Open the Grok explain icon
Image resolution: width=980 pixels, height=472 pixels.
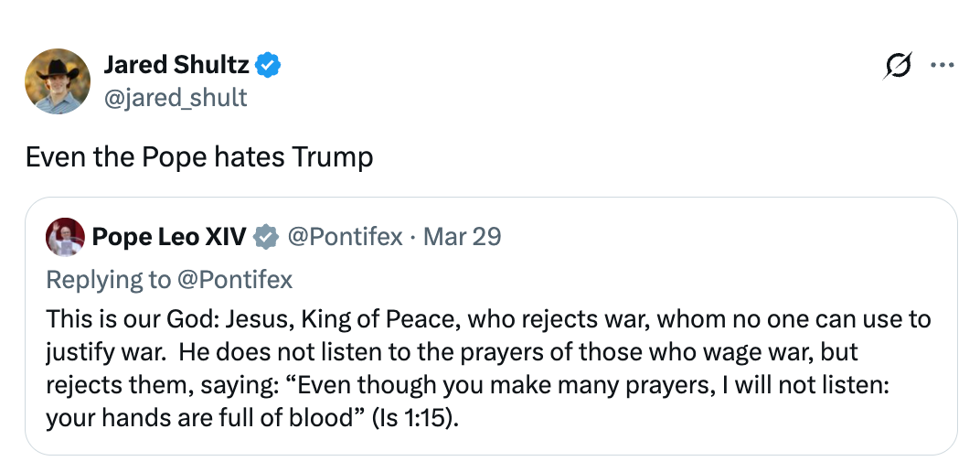pyautogui.click(x=898, y=66)
